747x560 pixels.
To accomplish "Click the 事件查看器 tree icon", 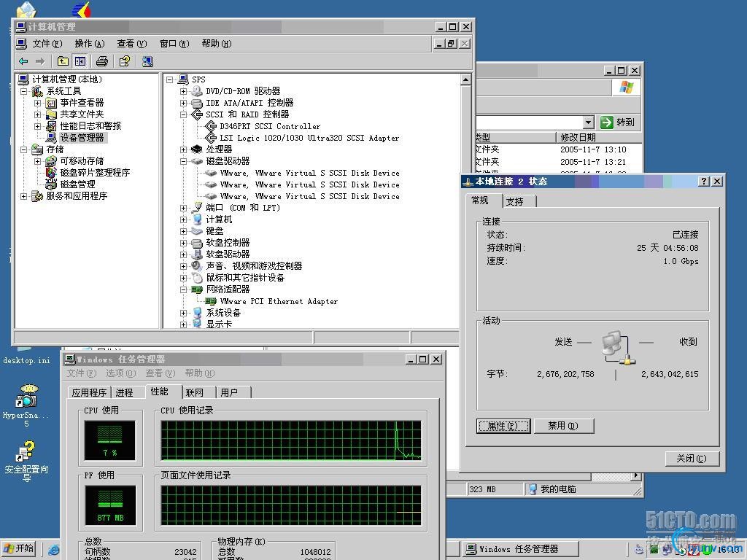I will click(x=51, y=103).
